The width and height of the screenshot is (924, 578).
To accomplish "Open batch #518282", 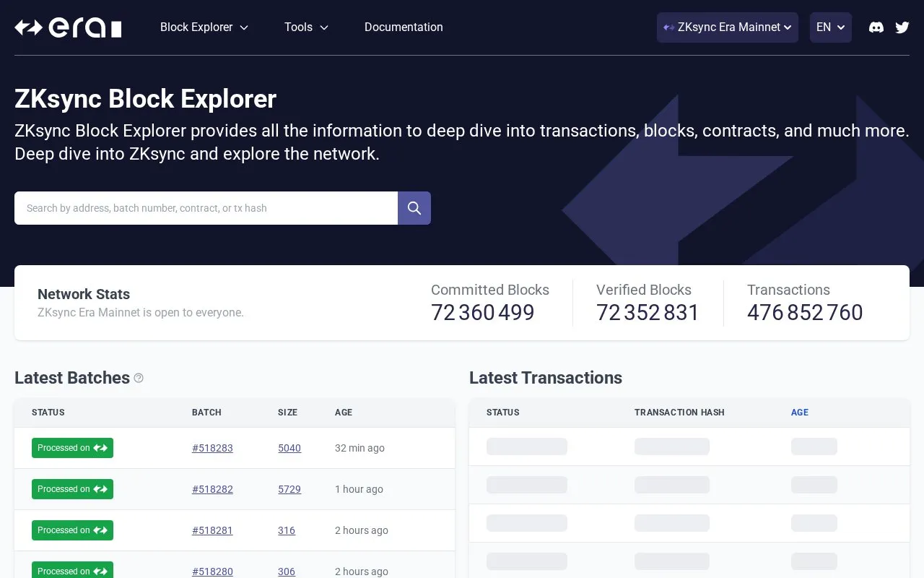I will point(212,489).
